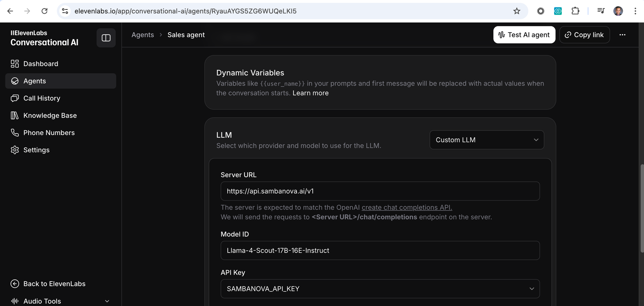The image size is (644, 306).
Task: Open Settings gear in sidebar
Action: (15, 150)
